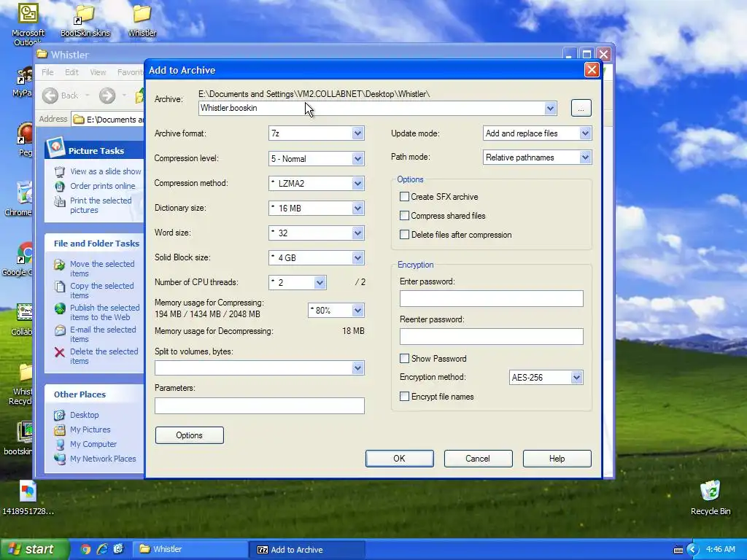
Task: Click the keyboard icon in system tray
Action: tap(678, 550)
